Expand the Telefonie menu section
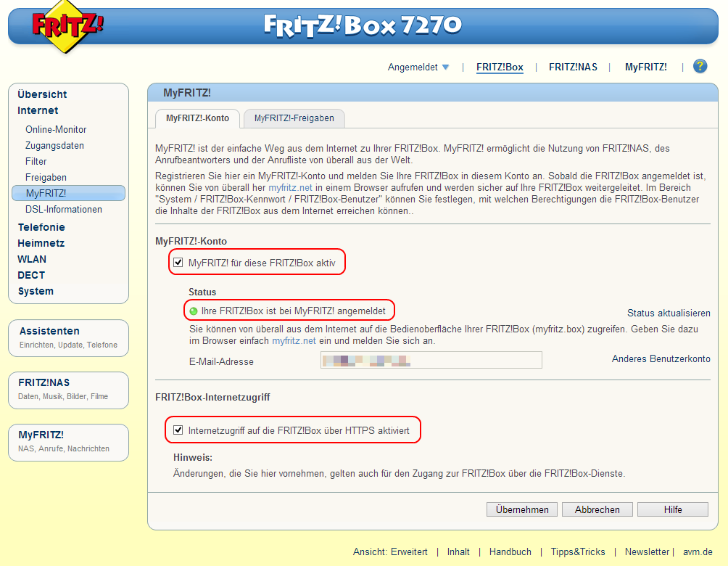 pos(41,227)
